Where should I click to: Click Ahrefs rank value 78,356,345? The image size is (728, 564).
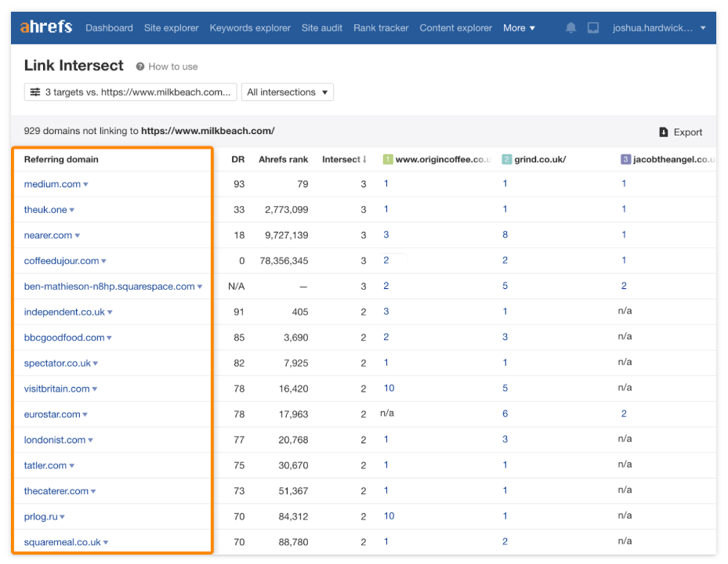point(284,260)
